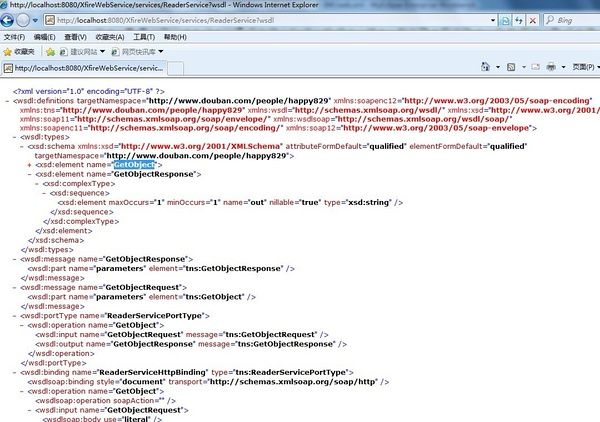Click the Print printer icon
This screenshot has width=600, height=422.
(551, 67)
